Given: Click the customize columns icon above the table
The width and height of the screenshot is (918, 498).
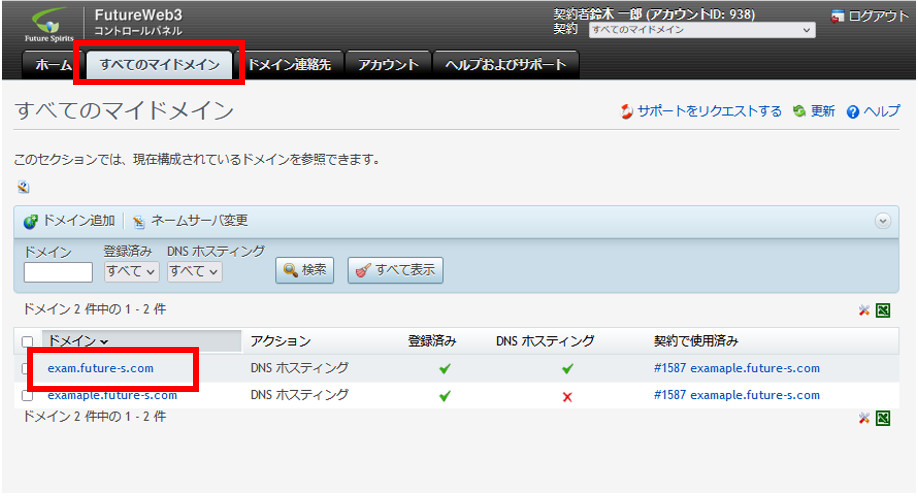Looking at the screenshot, I should pyautogui.click(x=864, y=310).
